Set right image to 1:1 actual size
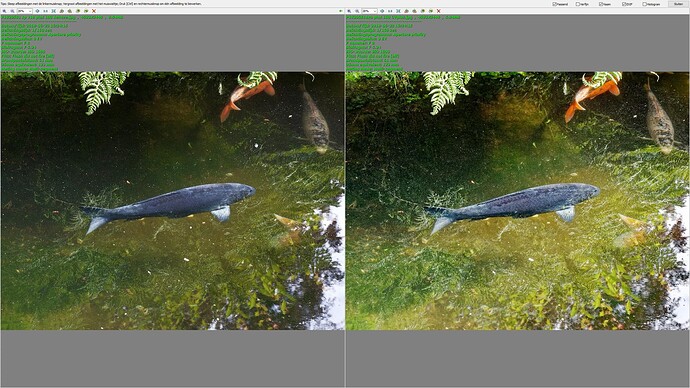The width and height of the screenshot is (690, 388). (390, 11)
